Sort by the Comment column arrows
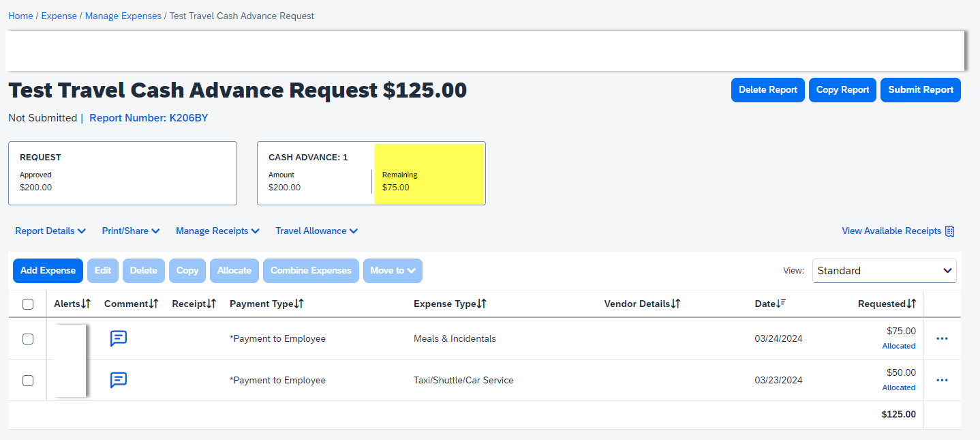 [x=153, y=304]
